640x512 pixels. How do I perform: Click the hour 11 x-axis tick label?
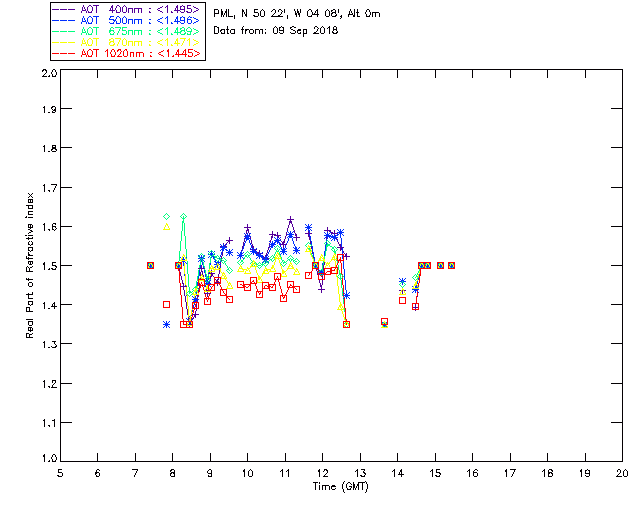pos(285,473)
